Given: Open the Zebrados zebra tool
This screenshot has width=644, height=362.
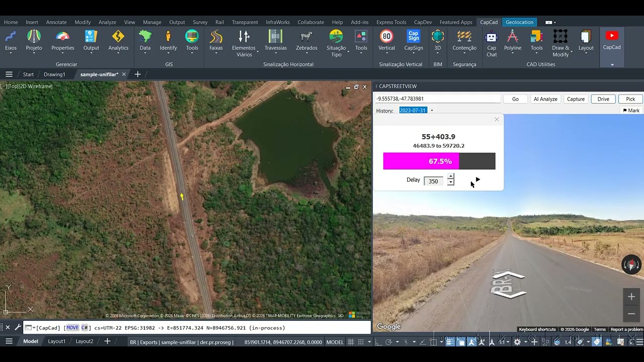Looking at the screenshot, I should [306, 41].
